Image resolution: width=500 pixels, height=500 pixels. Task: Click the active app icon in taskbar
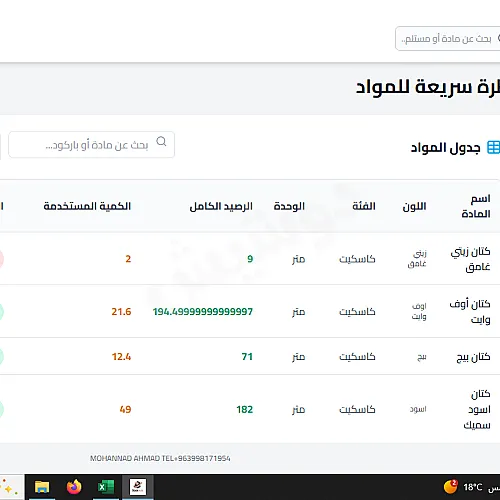click(138, 487)
